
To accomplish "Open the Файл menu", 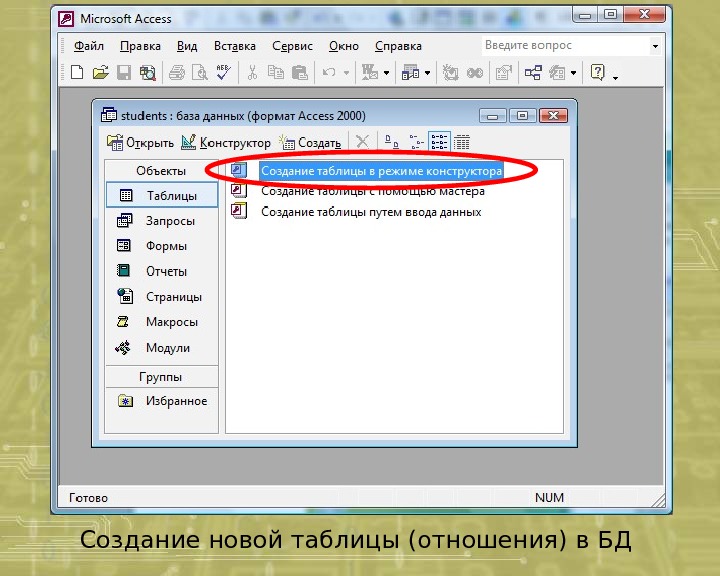I will [x=89, y=46].
